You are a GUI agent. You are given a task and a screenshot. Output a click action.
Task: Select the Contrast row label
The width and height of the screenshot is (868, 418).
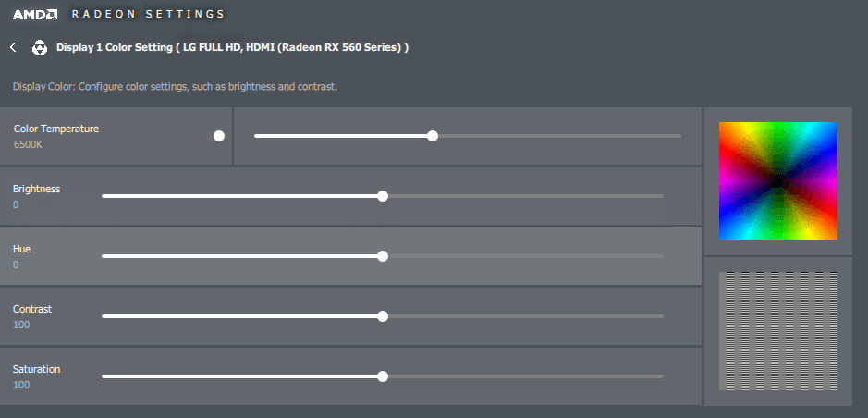32,309
